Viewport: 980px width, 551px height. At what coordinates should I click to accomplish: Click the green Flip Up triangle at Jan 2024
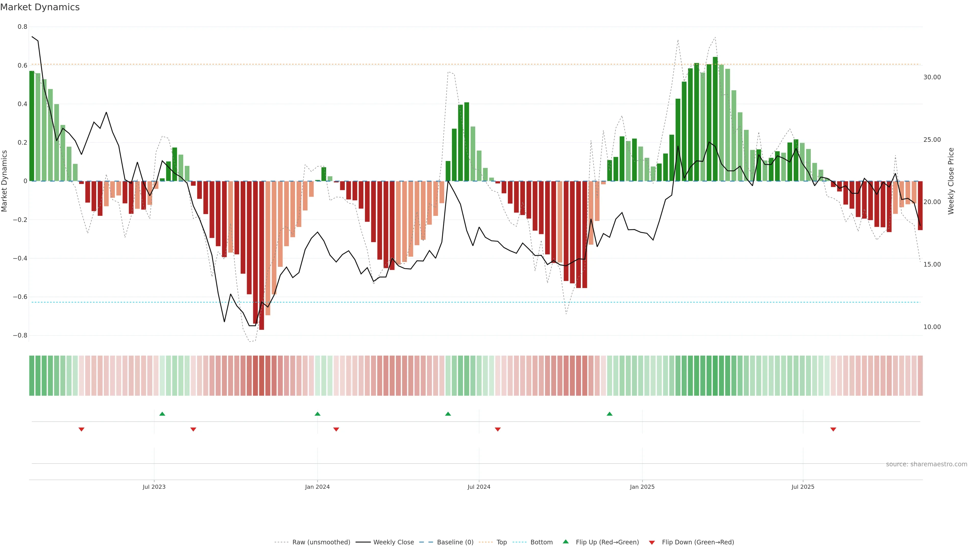coord(318,414)
